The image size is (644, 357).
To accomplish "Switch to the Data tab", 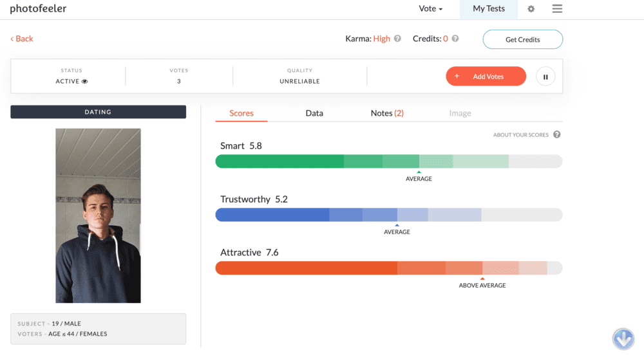I will click(x=314, y=113).
